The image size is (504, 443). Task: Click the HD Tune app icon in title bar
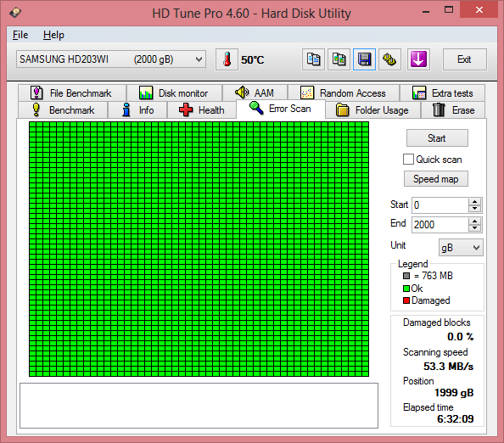(x=15, y=13)
